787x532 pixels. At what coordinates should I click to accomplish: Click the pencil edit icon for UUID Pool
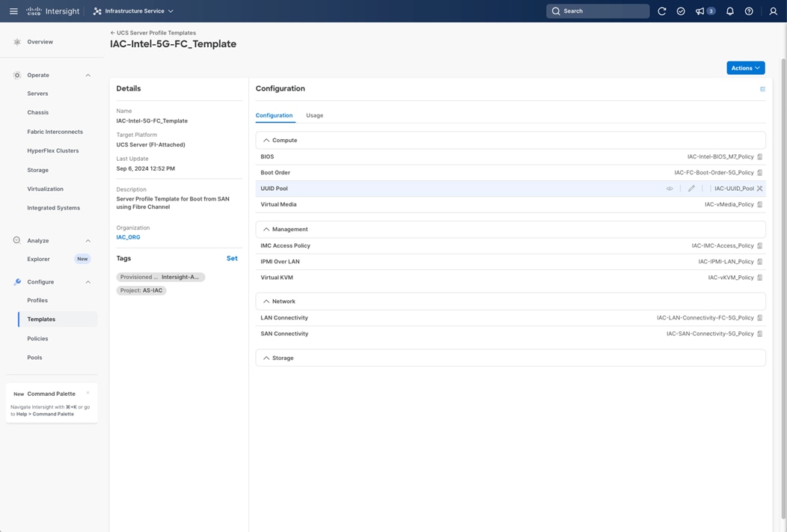(691, 189)
